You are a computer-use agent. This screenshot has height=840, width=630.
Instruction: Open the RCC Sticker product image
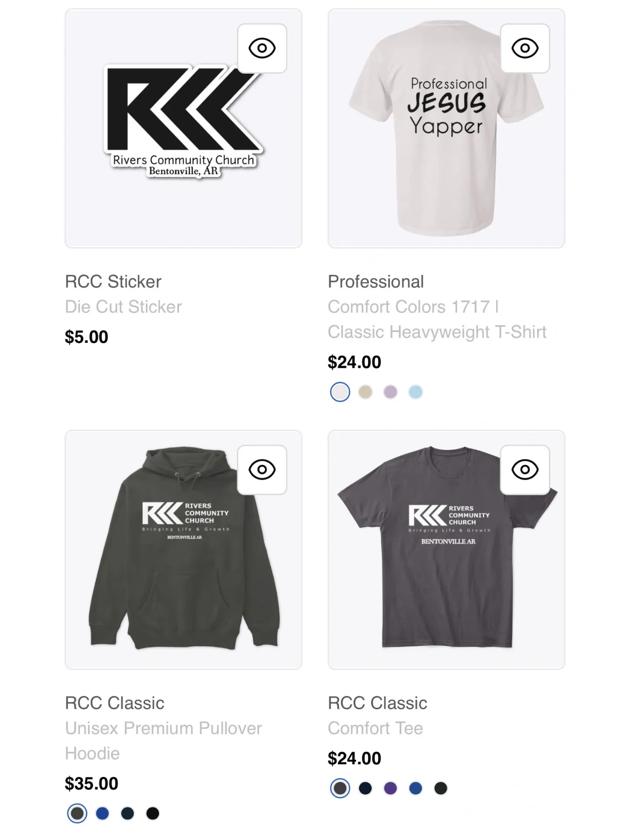184,128
